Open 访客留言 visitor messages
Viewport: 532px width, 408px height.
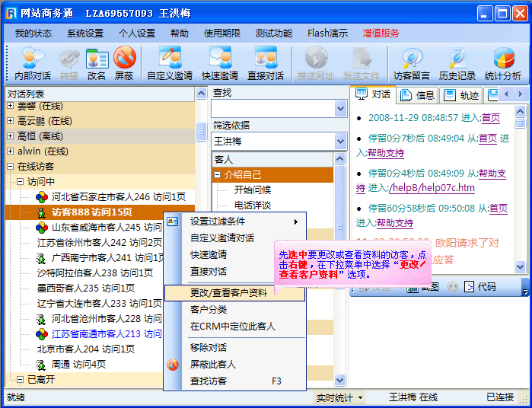412,59
